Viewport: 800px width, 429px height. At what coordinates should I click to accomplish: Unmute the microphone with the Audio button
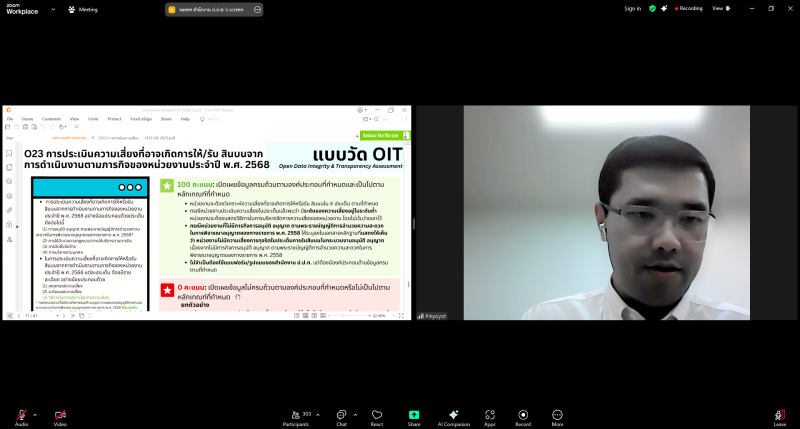21,414
